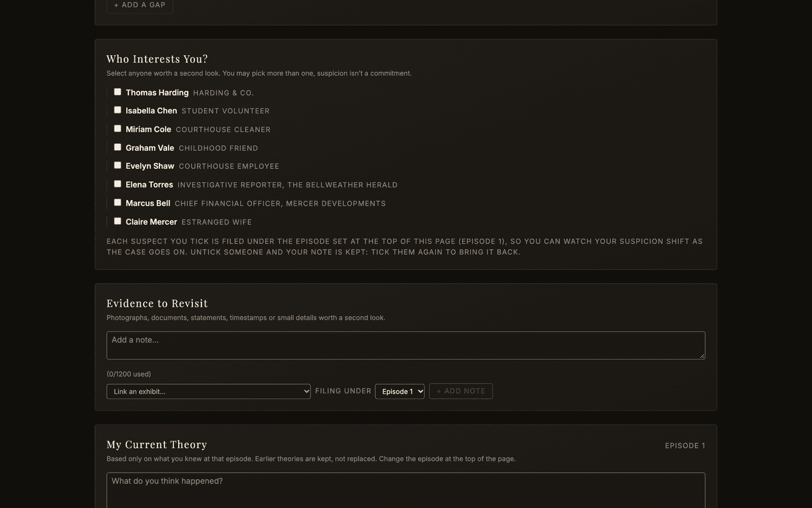Tick the Thomas Harding checkbox
The height and width of the screenshot is (508, 812).
[117, 92]
